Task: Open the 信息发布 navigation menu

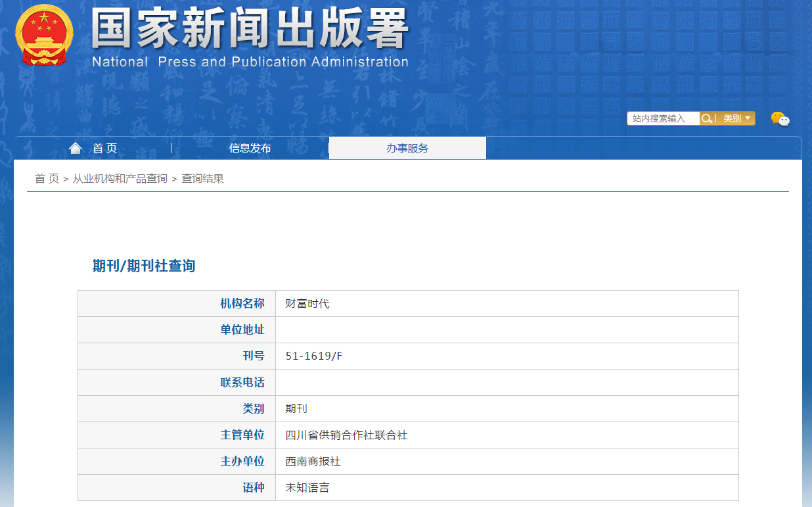Action: (x=250, y=149)
